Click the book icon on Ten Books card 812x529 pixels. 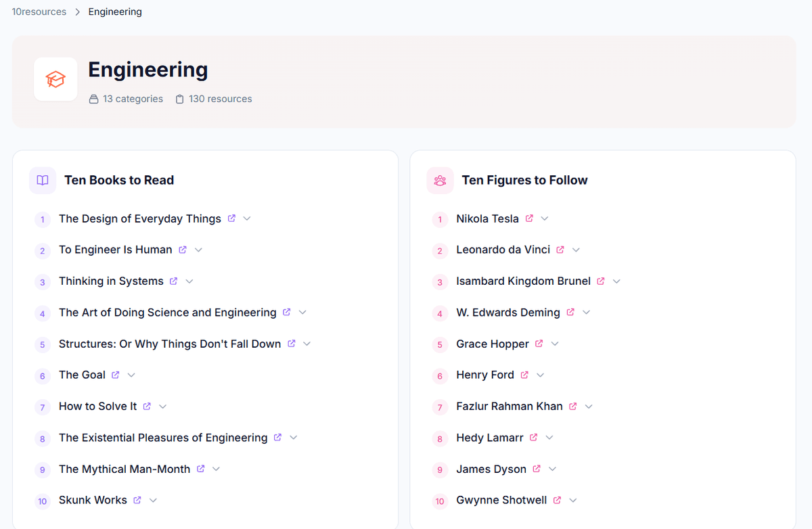pos(42,180)
